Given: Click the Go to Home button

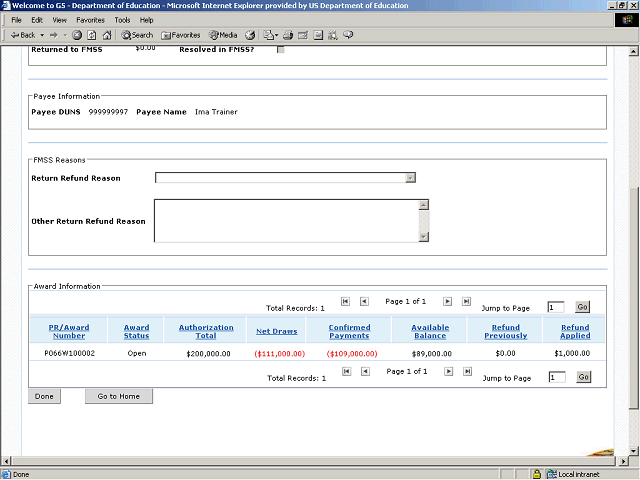Looking at the screenshot, I should (119, 396).
